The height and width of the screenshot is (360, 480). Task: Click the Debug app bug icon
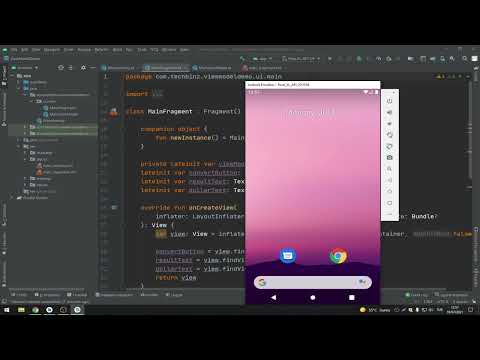pyautogui.click(x=359, y=59)
